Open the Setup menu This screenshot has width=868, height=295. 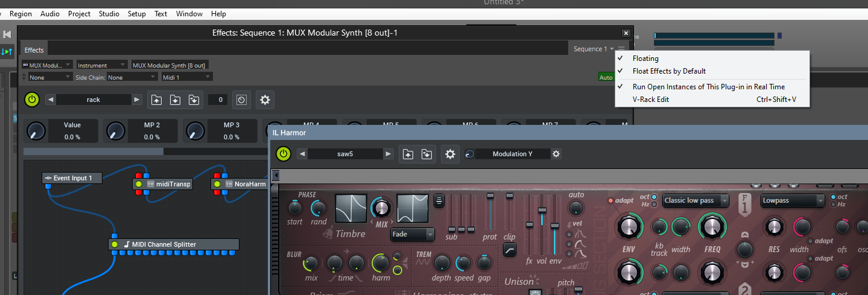pos(137,13)
